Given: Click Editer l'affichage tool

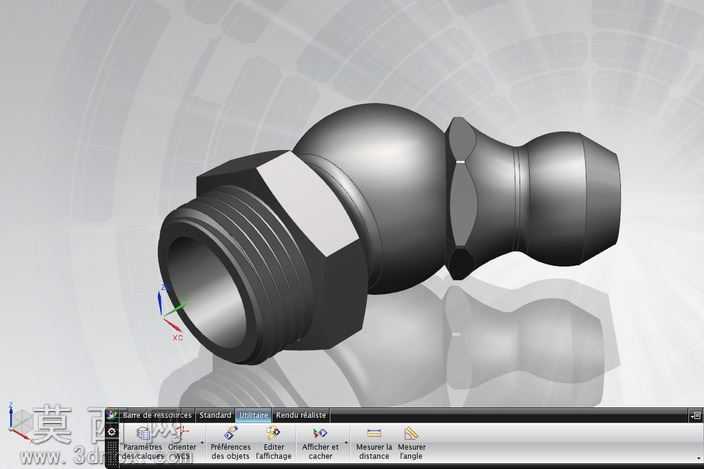Looking at the screenshot, I should pos(273,443).
